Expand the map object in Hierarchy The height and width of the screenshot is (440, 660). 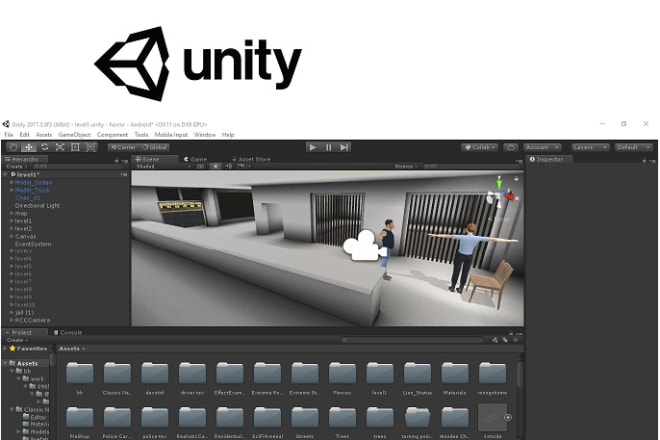point(12,213)
